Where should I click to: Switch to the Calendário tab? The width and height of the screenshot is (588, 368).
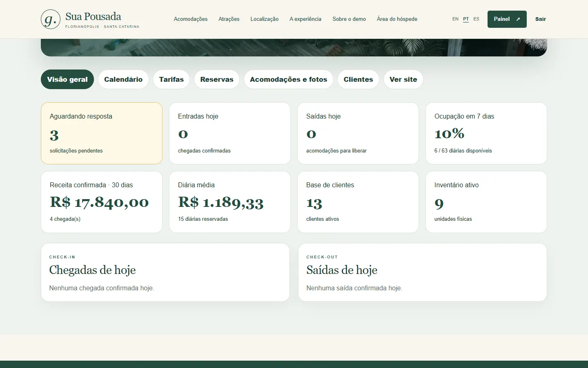pyautogui.click(x=123, y=79)
